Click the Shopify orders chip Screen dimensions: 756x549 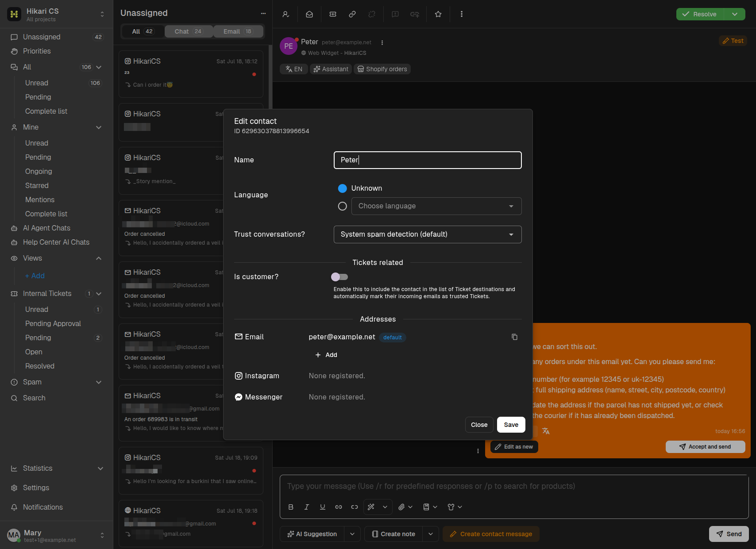pyautogui.click(x=382, y=69)
